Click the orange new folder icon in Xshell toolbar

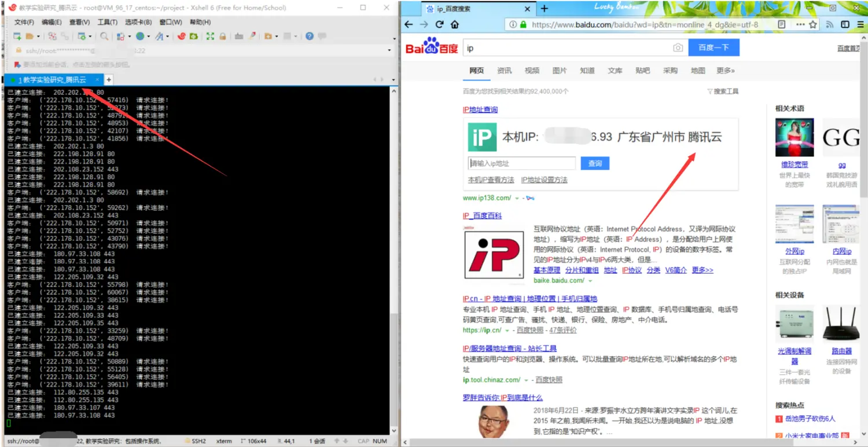coord(267,36)
